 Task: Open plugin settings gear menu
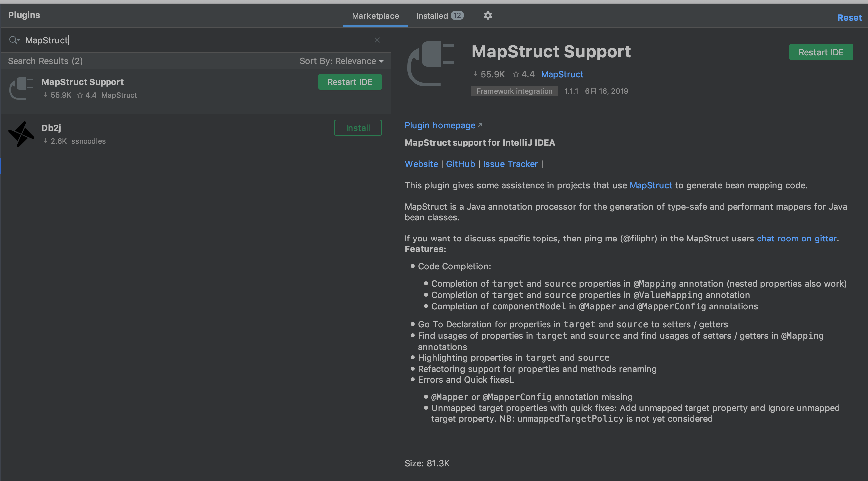point(488,16)
